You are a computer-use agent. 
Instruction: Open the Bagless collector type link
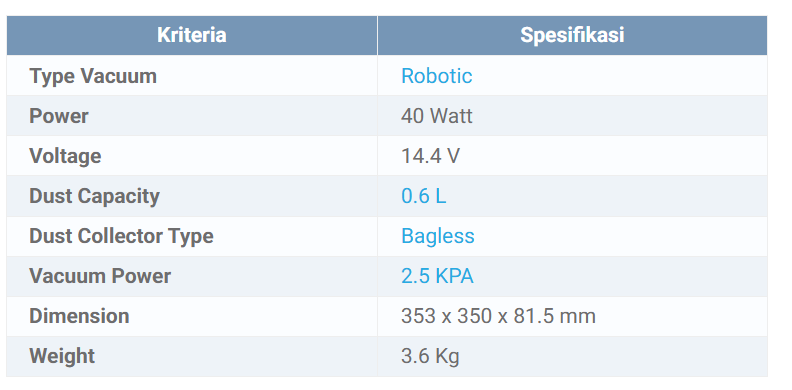tap(437, 236)
